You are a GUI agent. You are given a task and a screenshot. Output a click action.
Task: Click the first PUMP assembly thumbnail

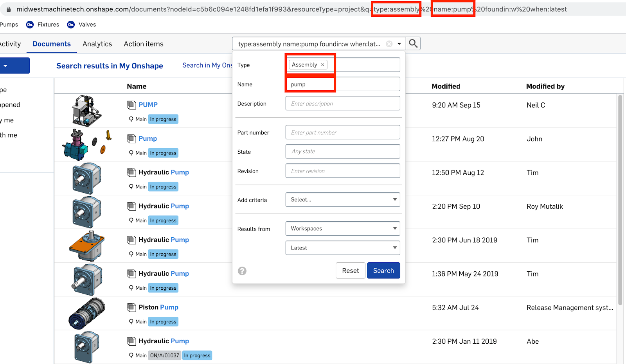(86, 111)
